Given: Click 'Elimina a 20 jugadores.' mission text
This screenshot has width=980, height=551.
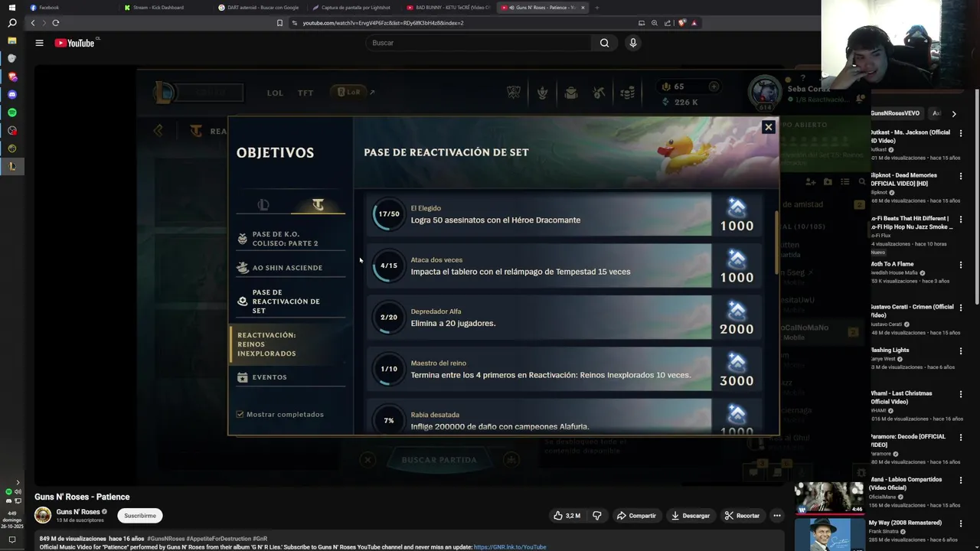Looking at the screenshot, I should [x=452, y=324].
